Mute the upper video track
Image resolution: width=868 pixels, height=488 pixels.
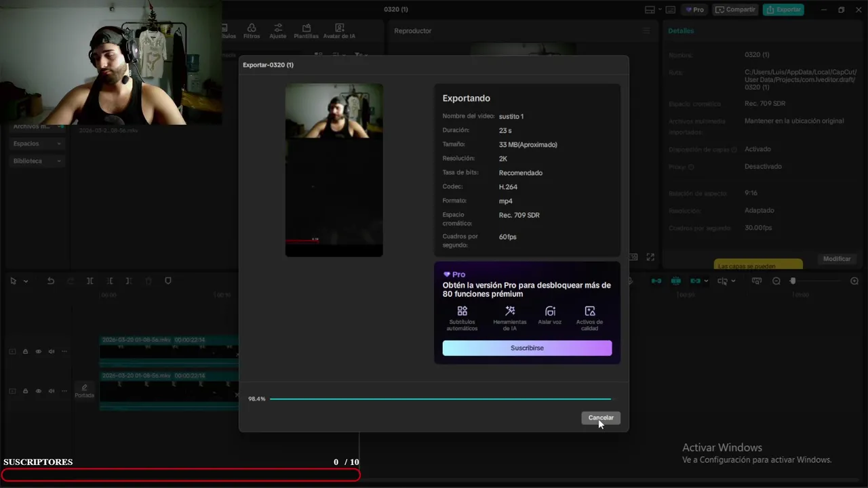51,352
